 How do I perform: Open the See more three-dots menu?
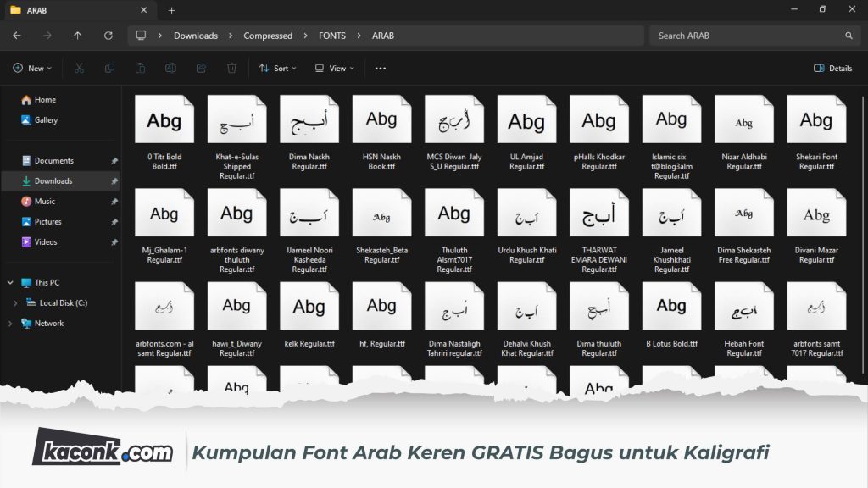381,68
